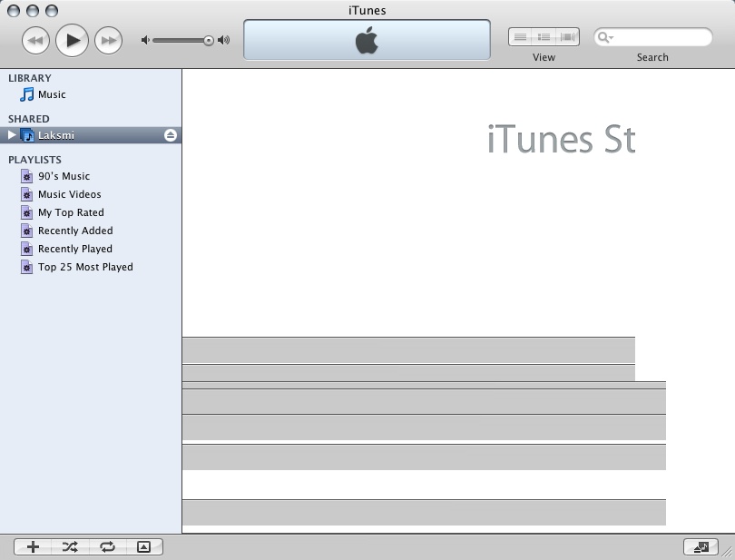Skip forward to the next track
This screenshot has height=560, width=735.
point(108,41)
